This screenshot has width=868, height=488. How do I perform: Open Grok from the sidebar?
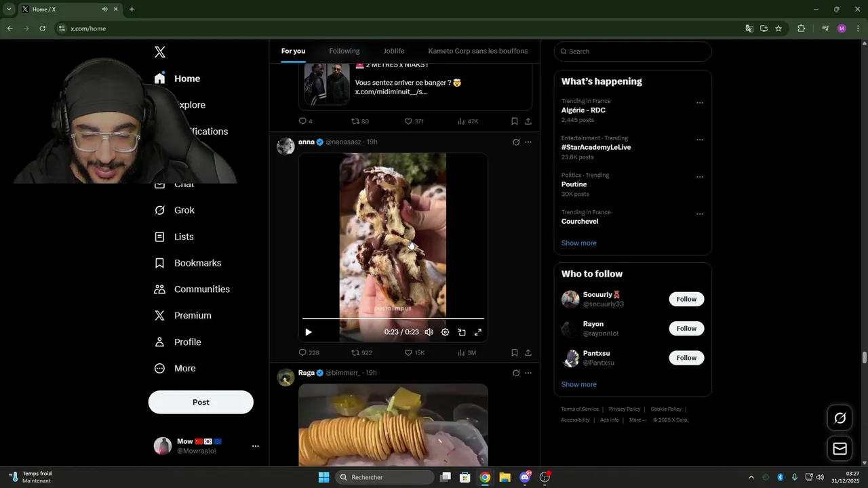coord(175,210)
